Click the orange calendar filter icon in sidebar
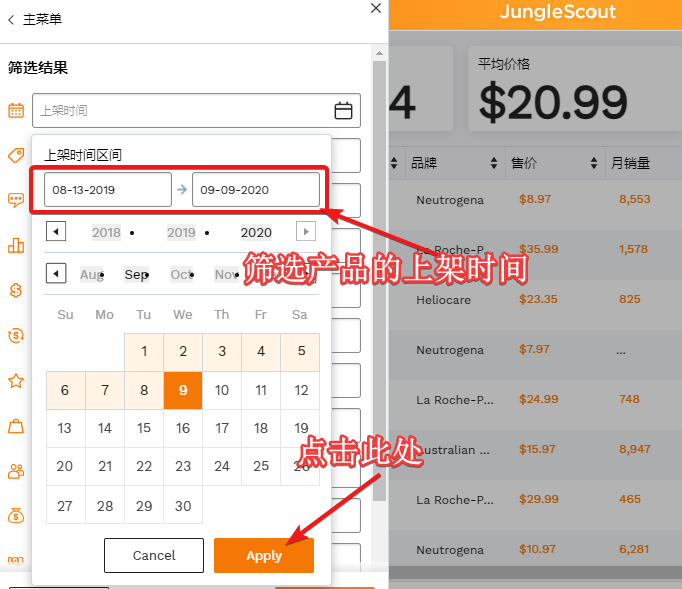Viewport: 682px width, 589px height. click(16, 110)
